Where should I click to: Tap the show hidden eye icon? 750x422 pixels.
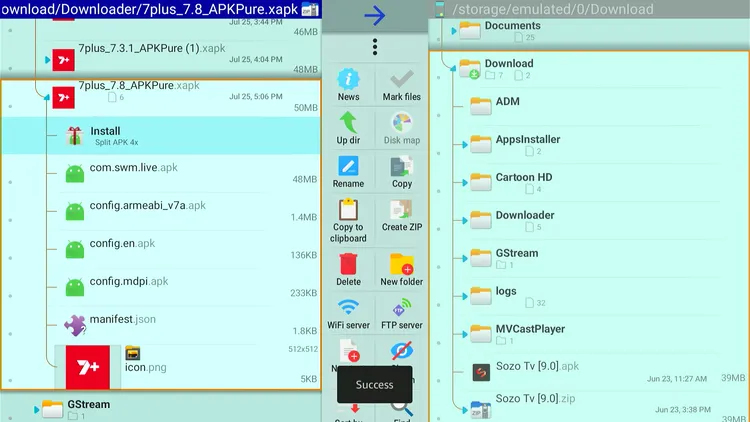click(x=402, y=352)
